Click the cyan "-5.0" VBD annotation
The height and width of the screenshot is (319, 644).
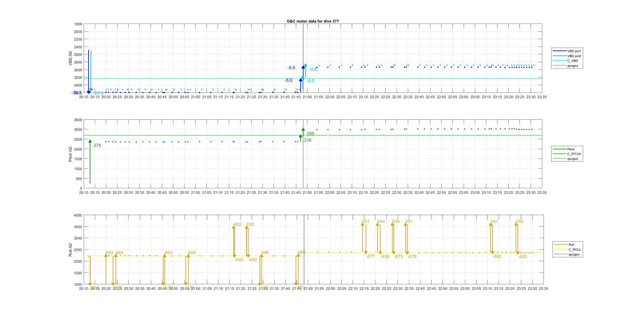[x=310, y=81]
